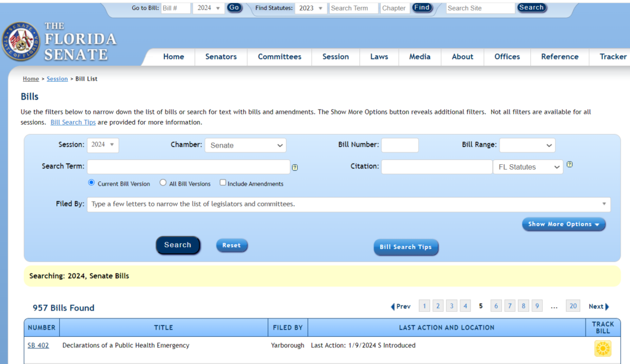Screen dimensions: 630x364
Task: Check the Include Amendments checkbox
Action: point(223,183)
